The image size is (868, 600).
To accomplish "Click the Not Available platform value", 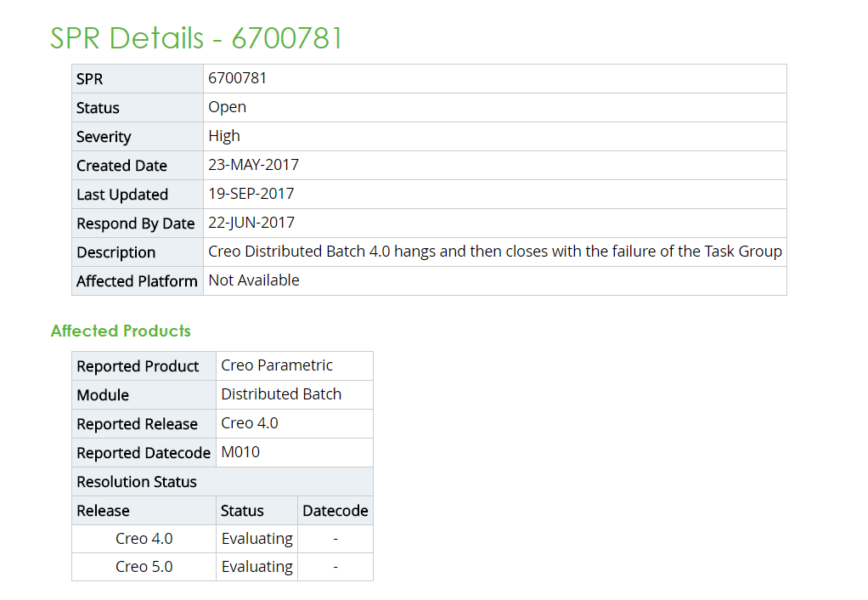I will click(254, 280).
